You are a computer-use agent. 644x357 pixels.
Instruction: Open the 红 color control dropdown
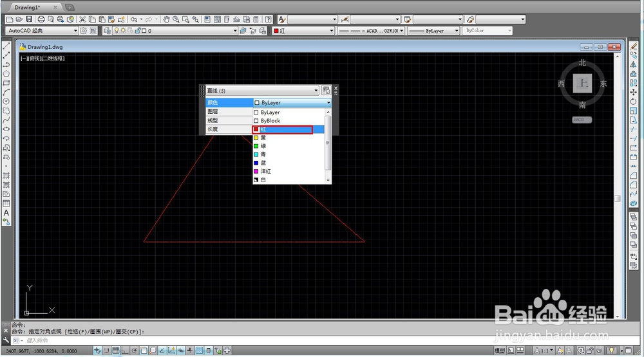303,30
